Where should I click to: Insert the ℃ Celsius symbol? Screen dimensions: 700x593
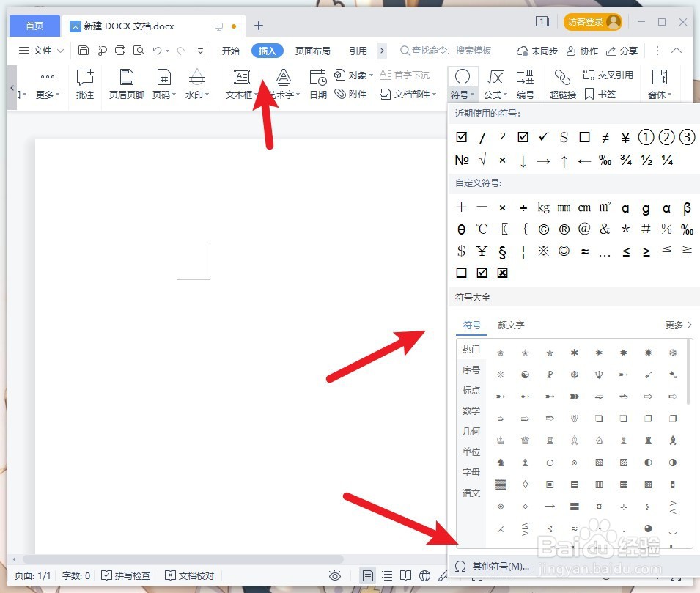[482, 229]
